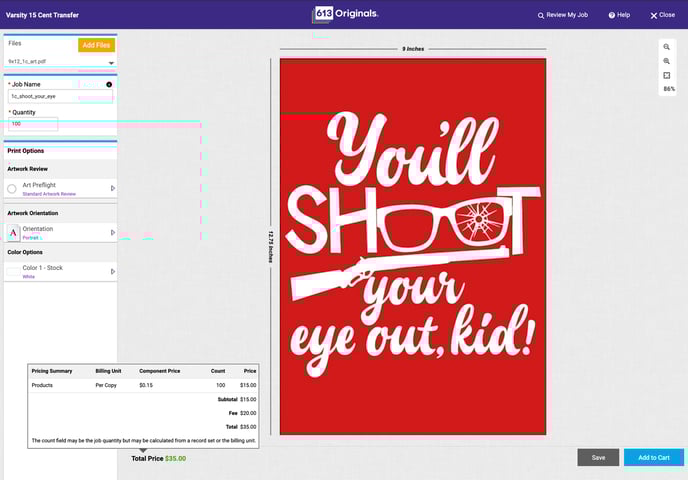Click the top magnifier zoom icon
Screen dimensions: 688x480
pyautogui.click(x=666, y=47)
